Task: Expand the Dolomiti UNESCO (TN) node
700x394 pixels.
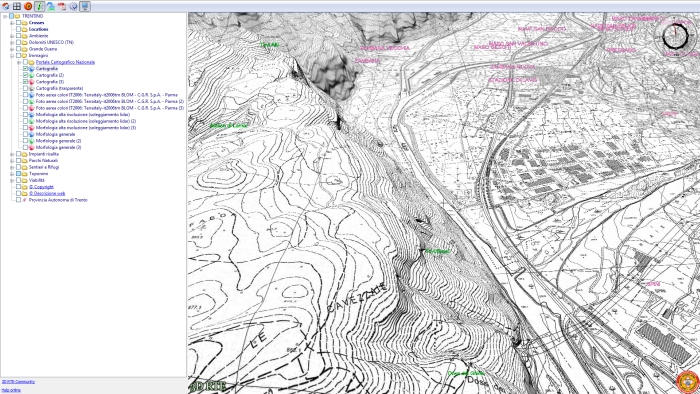Action: point(12,42)
